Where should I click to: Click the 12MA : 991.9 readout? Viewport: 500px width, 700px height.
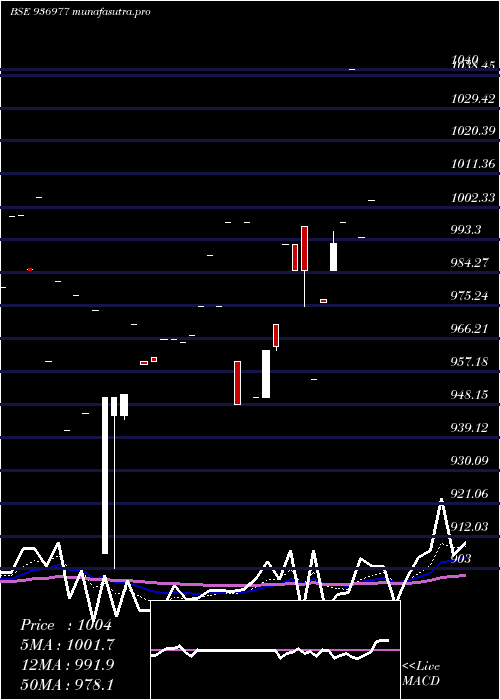(x=67, y=665)
